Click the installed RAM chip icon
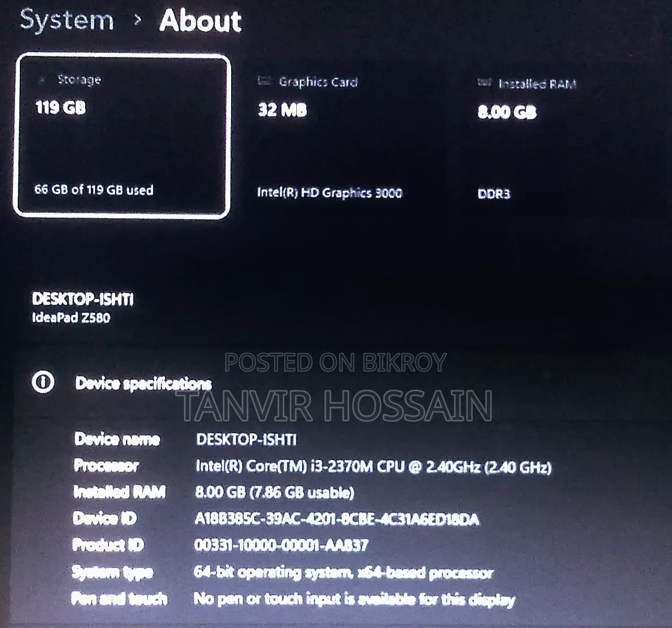 [485, 82]
